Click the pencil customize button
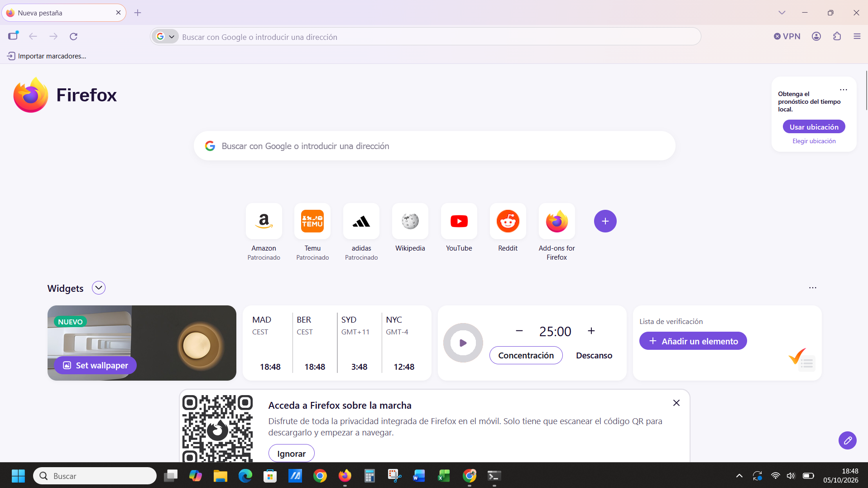868x488 pixels. pyautogui.click(x=848, y=440)
